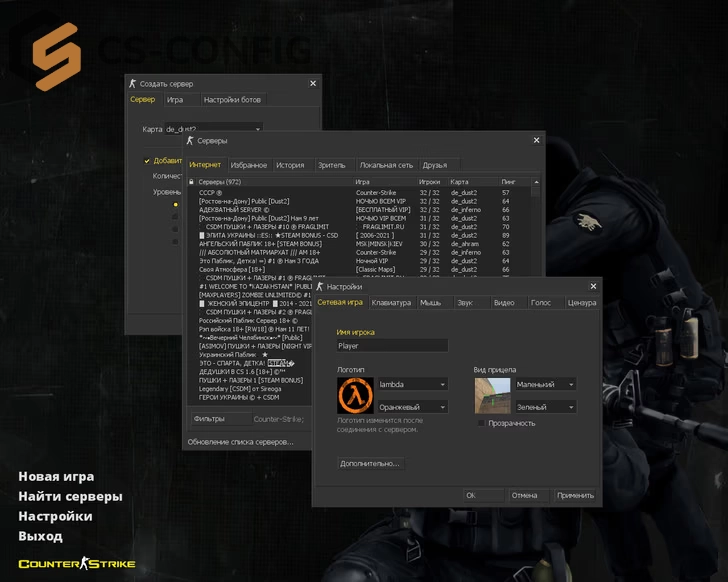Click the Counter-Strike icon in Создать сервер title bar
Viewport: 728px width, 582px height.
tap(132, 84)
